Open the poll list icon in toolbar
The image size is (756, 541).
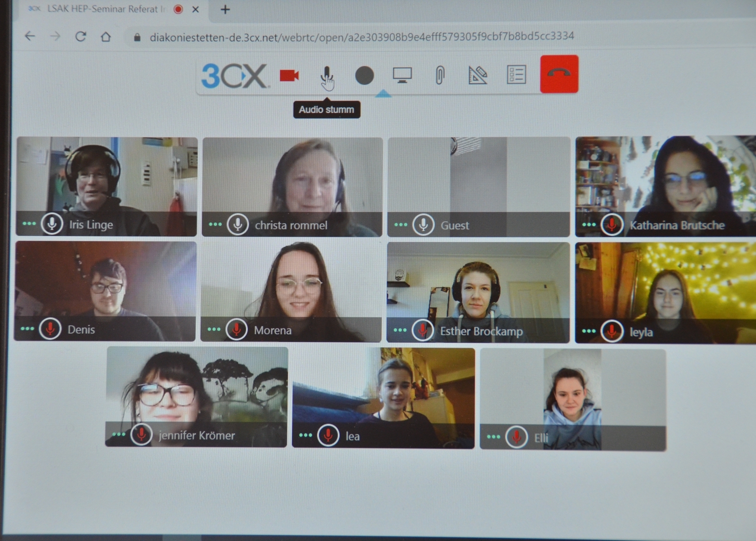(x=516, y=75)
